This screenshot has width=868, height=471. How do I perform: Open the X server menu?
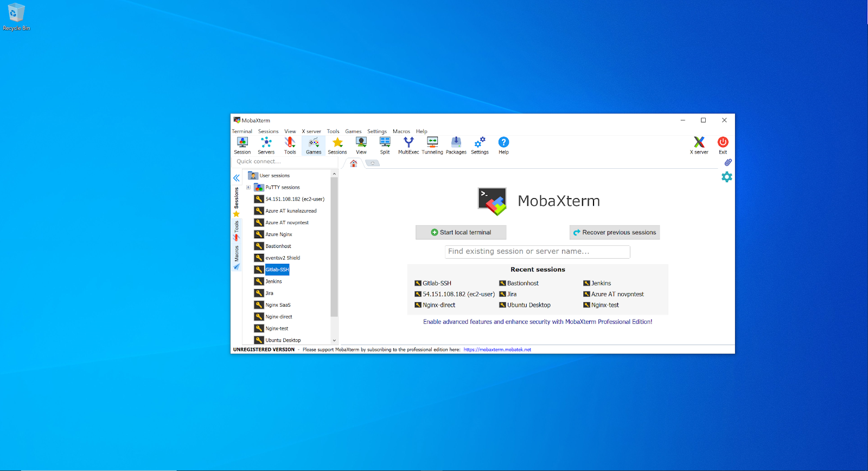point(311,131)
